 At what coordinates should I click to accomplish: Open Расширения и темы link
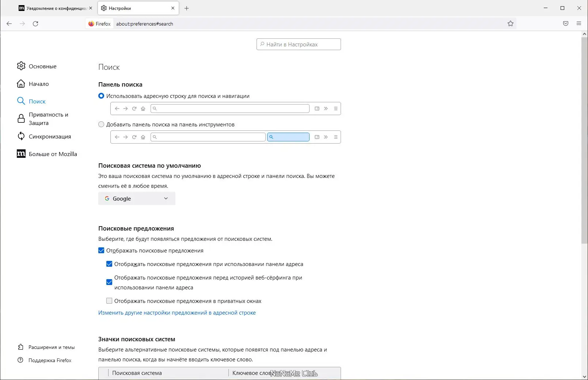click(x=52, y=347)
